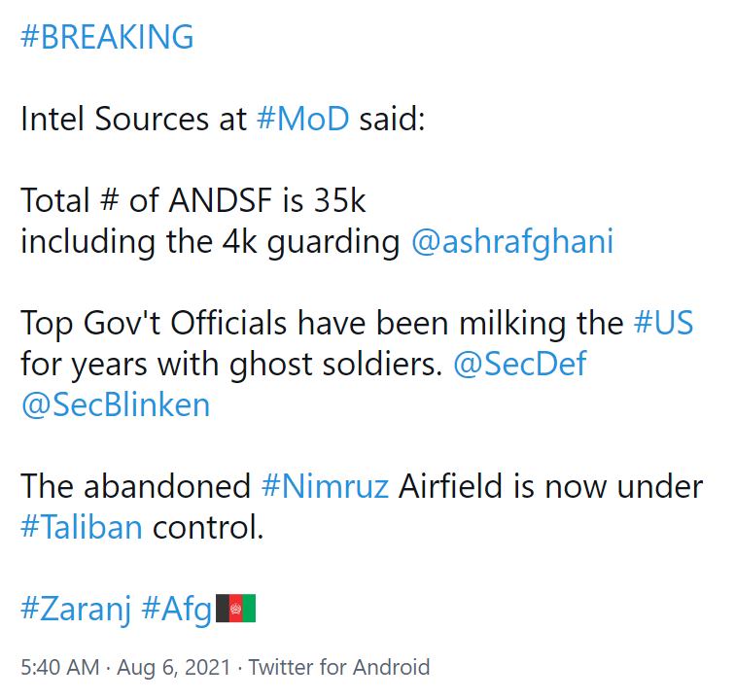Viewport: 735px width, 700px height.
Task: Click the phrase 'for years with ghost soldiers.'
Action: coord(227,365)
